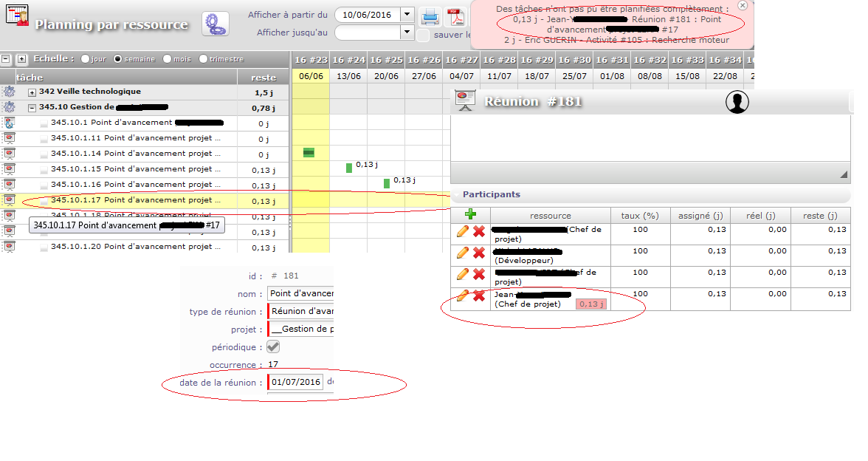Toggle the 'périodique' checkbox
This screenshot has width=868, height=461.
tap(273, 346)
